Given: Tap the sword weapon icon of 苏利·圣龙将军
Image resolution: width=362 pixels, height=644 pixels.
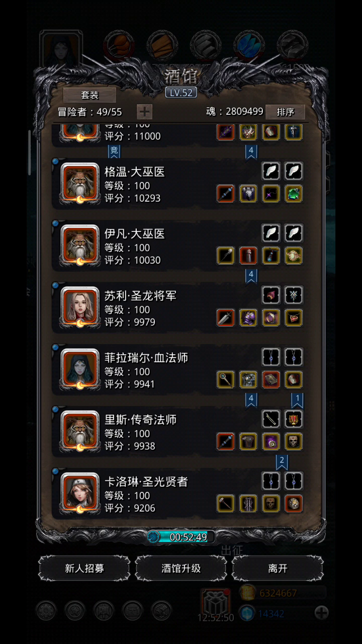Looking at the screenshot, I should tap(226, 317).
